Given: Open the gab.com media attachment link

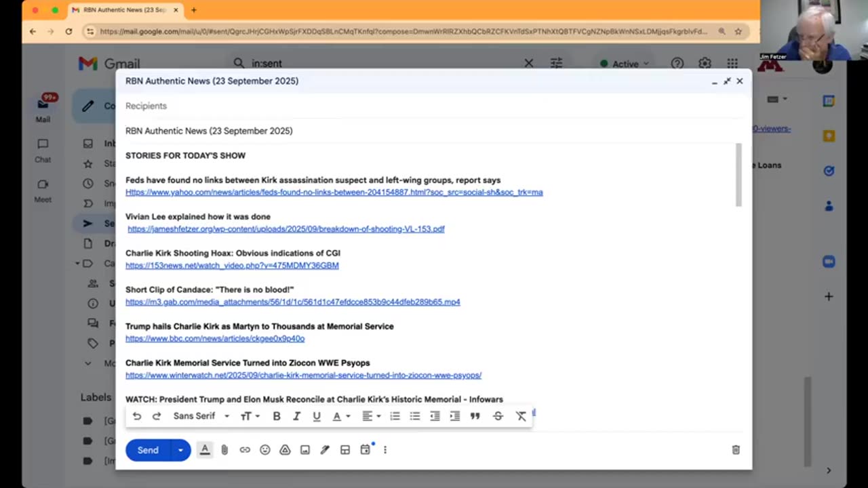Looking at the screenshot, I should (x=293, y=302).
